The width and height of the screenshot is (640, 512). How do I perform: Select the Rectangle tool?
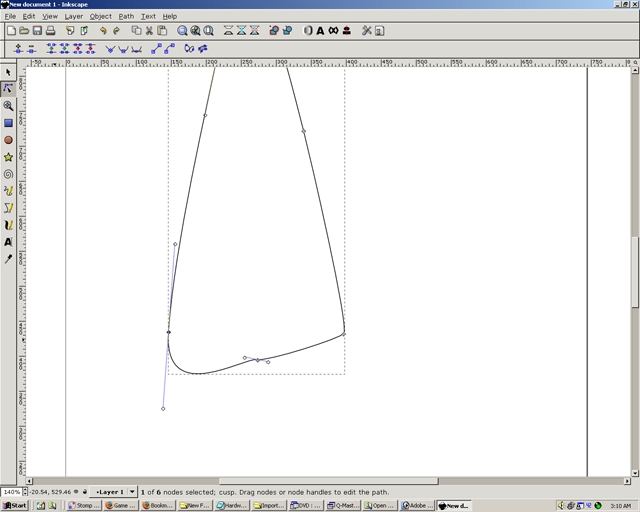click(8, 123)
